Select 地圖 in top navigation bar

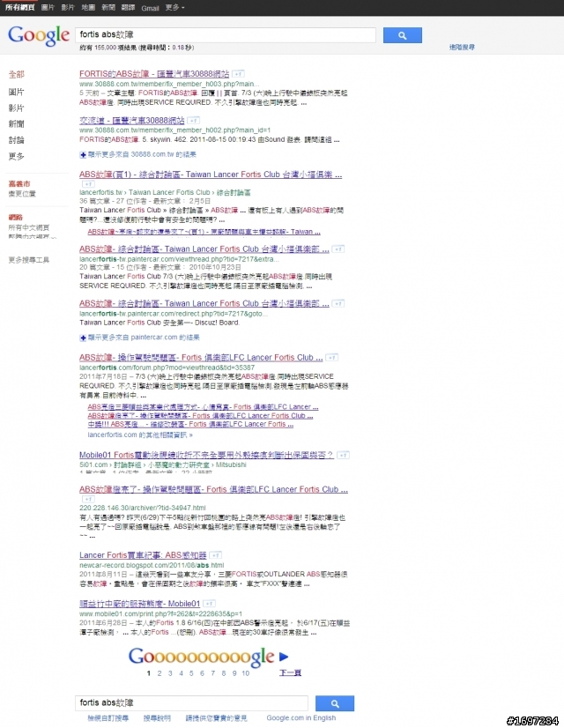pos(88,7)
